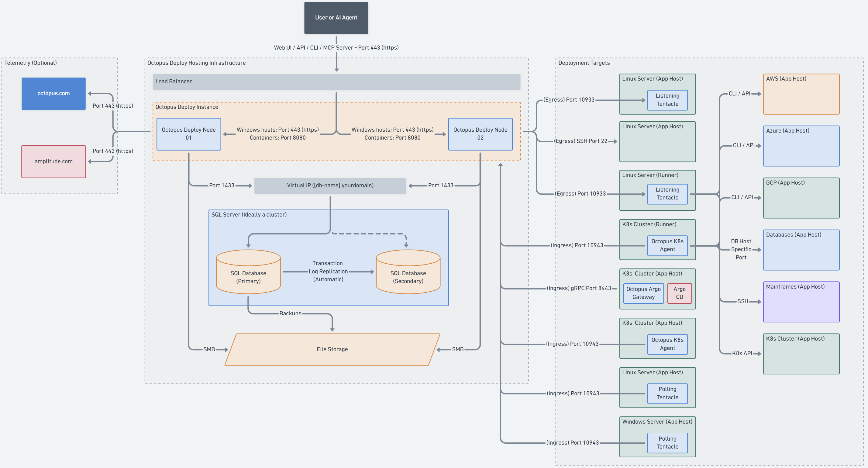Image resolution: width=868 pixels, height=468 pixels.
Task: Click '(Ingress) Port 10943' label leading to K8s Cluster (Runner)
Action: click(x=577, y=245)
